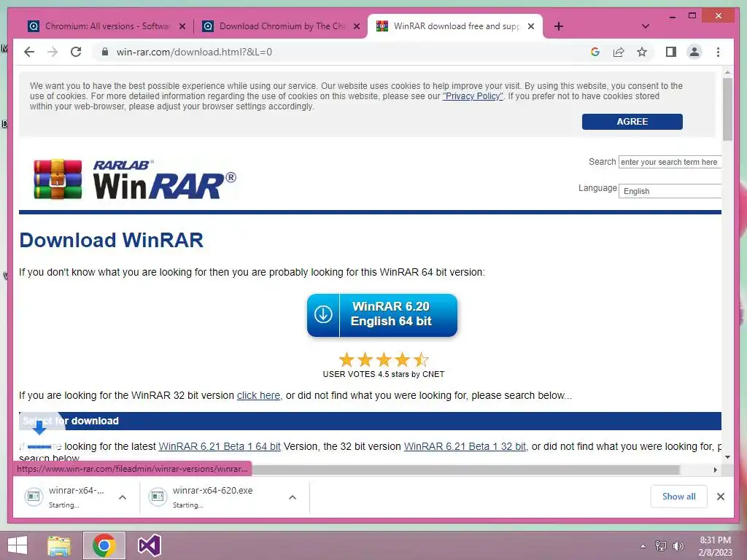Screen dimensions: 747x560
Task: Share this page via share icon
Action: tap(619, 52)
